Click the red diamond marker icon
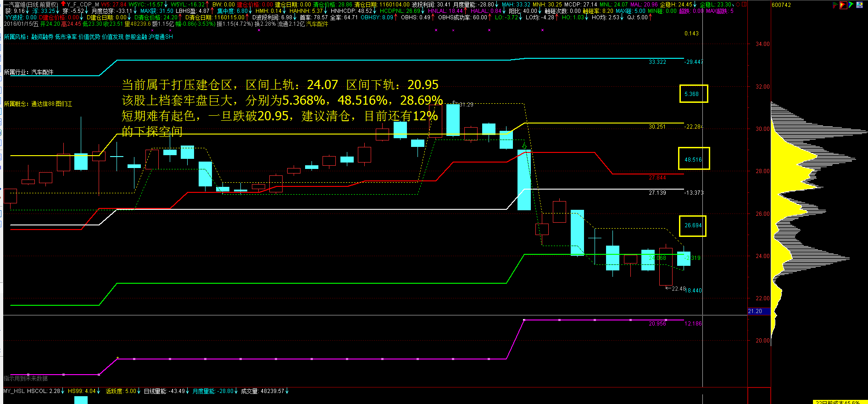Image resolution: width=868 pixels, height=404 pixels. click(x=738, y=5)
